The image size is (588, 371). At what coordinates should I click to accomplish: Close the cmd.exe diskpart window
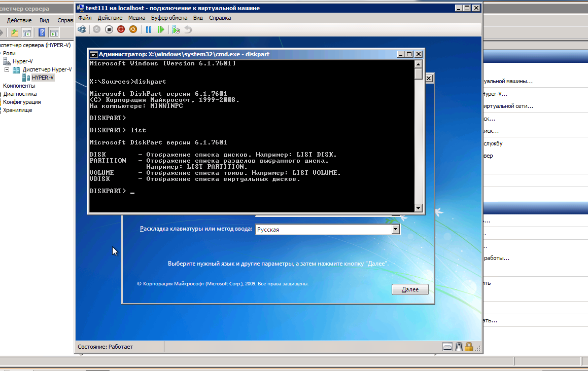click(x=419, y=54)
